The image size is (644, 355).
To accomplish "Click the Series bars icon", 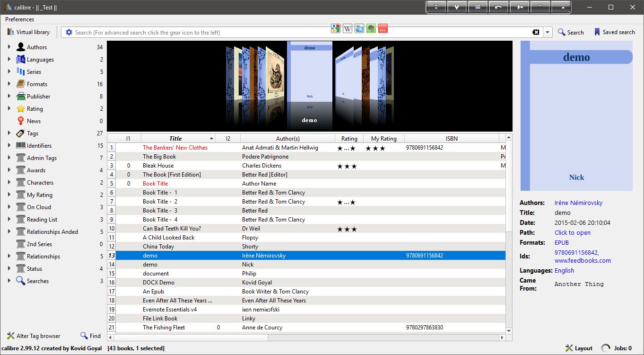I will click(x=21, y=71).
